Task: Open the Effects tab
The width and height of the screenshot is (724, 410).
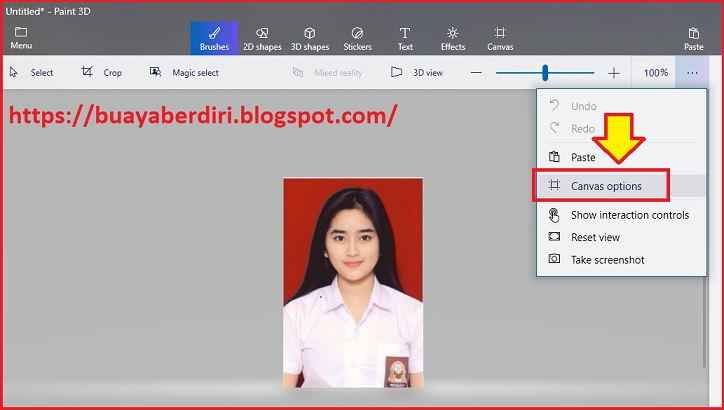Action: point(452,38)
